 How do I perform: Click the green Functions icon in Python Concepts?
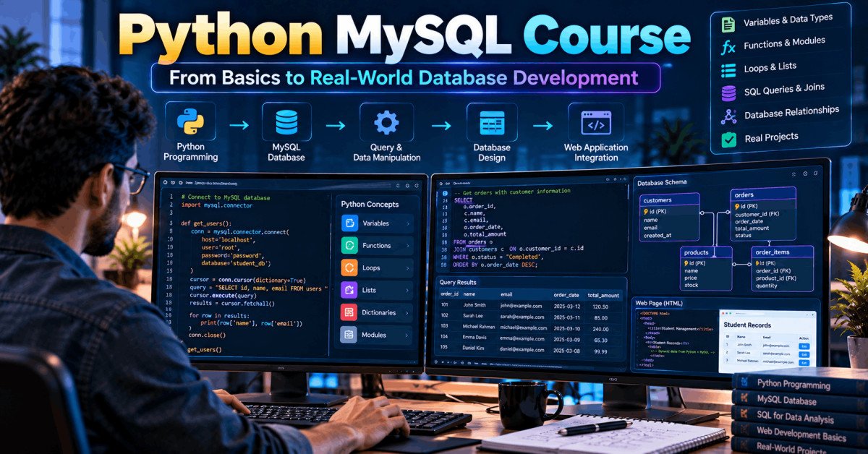pyautogui.click(x=349, y=246)
